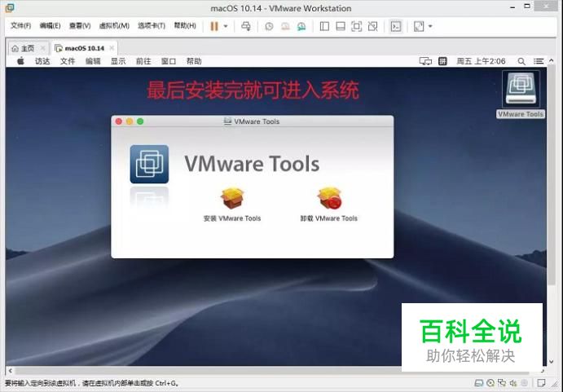The image size is (563, 392).
Task: Open the 文件(F) menu in VMware Workstation
Action: (x=20, y=25)
